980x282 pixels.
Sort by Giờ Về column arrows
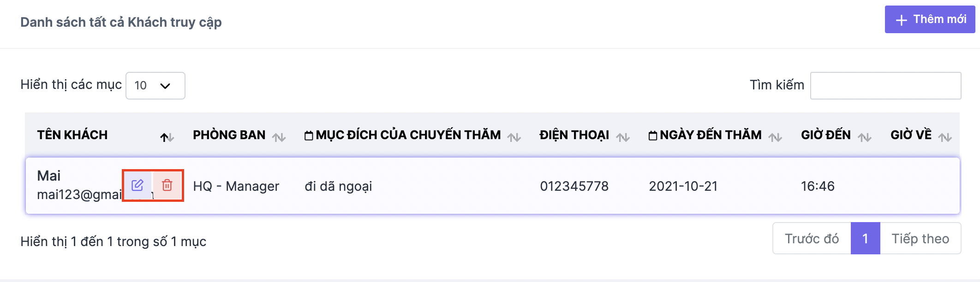coord(945,137)
